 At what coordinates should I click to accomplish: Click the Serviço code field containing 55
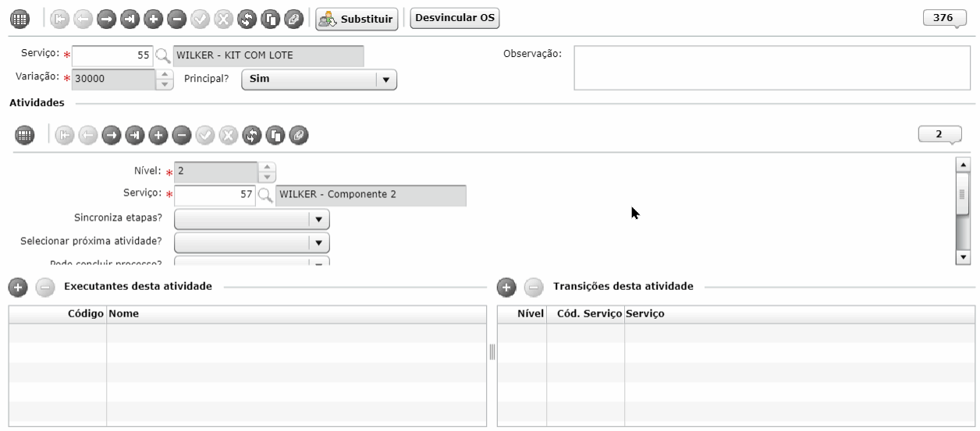112,56
